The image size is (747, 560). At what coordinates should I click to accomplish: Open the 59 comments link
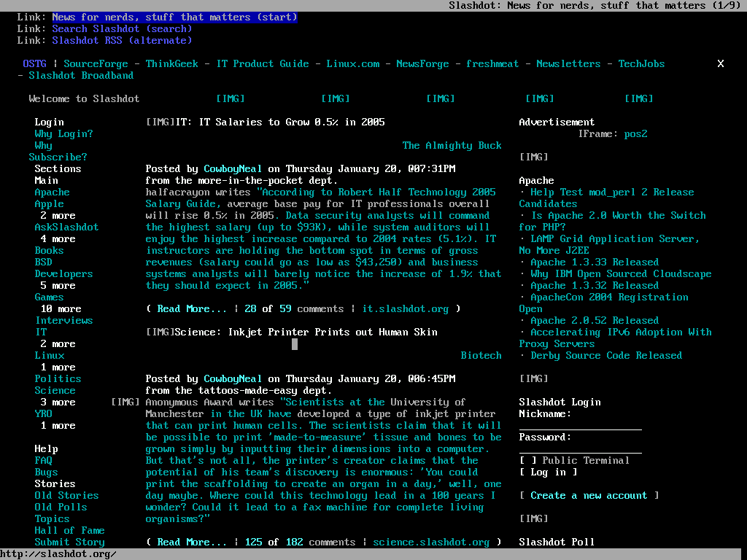(285, 309)
